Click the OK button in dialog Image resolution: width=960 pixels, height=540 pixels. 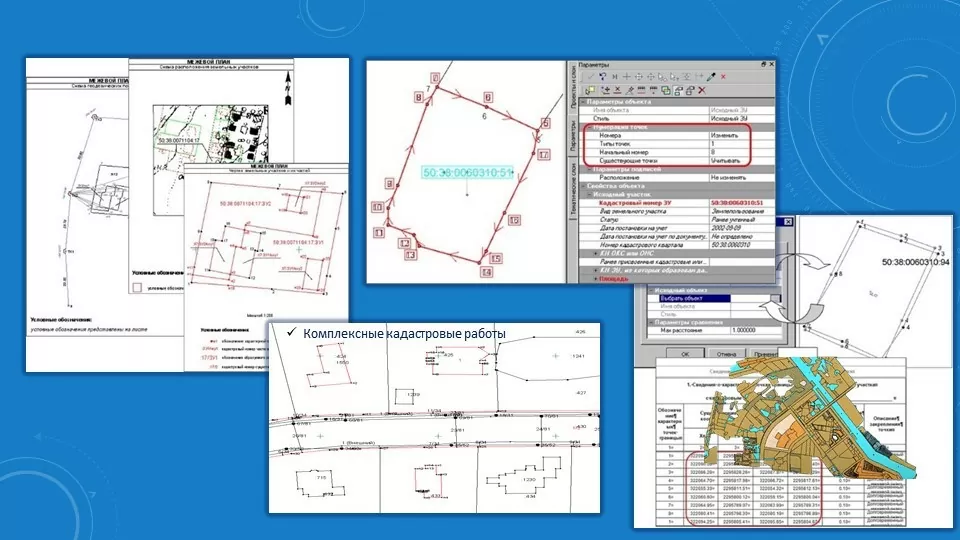point(684,354)
